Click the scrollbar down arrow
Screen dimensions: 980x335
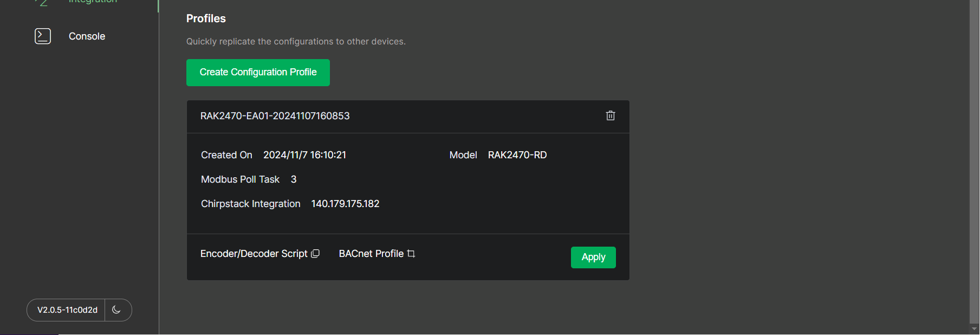[974, 329]
